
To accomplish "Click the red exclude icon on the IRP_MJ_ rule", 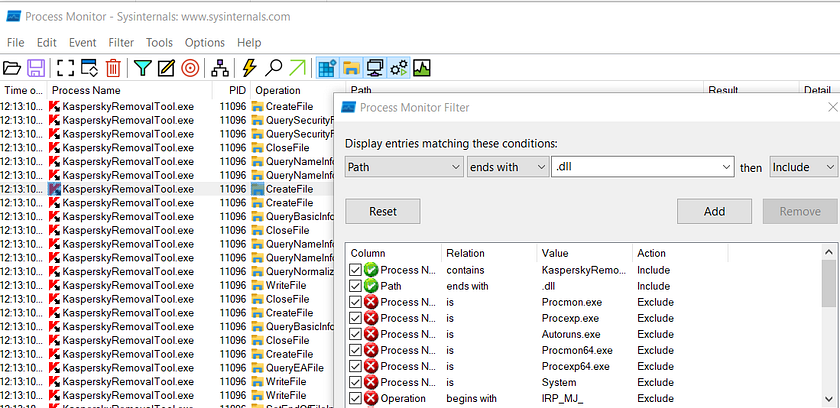I will [371, 398].
